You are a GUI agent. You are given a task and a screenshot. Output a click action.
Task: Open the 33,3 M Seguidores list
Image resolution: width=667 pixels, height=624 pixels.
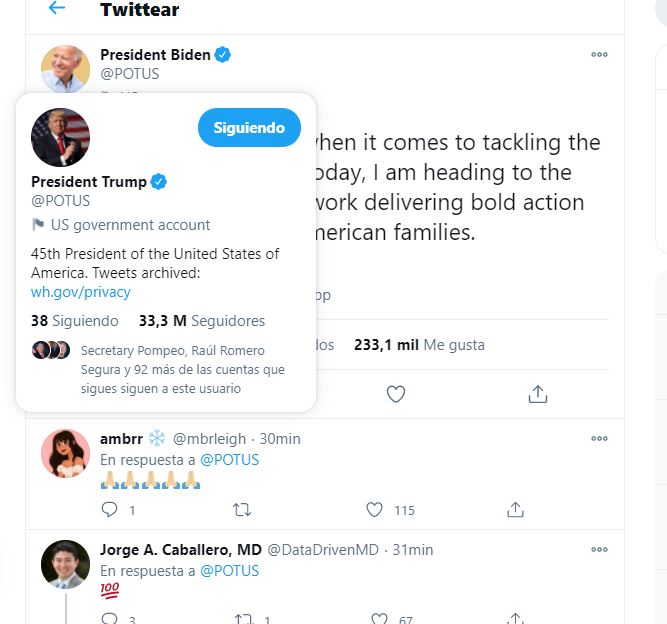click(202, 321)
